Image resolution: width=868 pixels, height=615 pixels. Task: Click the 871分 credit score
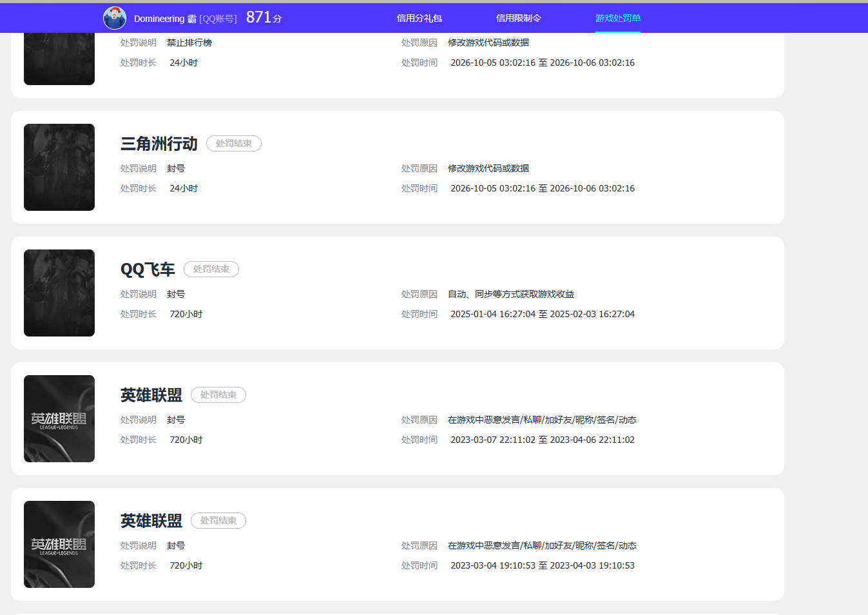coord(264,17)
